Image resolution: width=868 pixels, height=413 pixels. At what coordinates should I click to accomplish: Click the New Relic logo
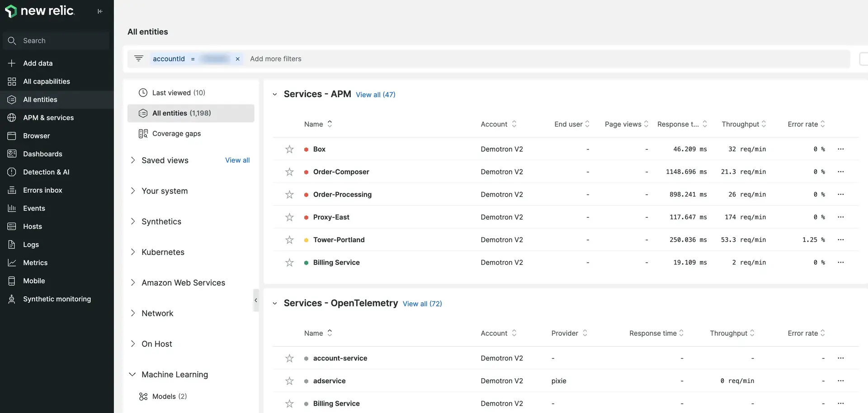coord(40,11)
